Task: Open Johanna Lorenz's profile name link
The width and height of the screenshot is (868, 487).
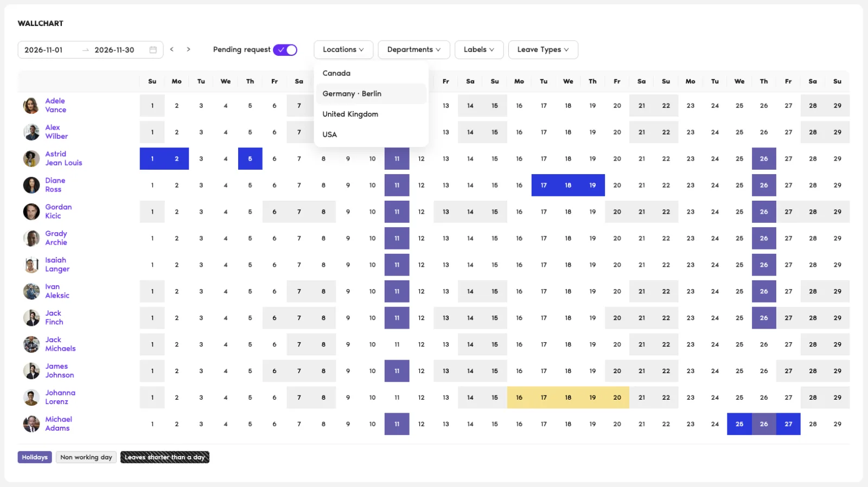Action: point(60,398)
